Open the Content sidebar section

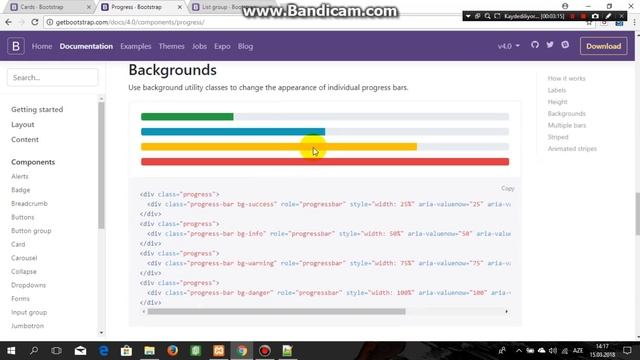25,140
